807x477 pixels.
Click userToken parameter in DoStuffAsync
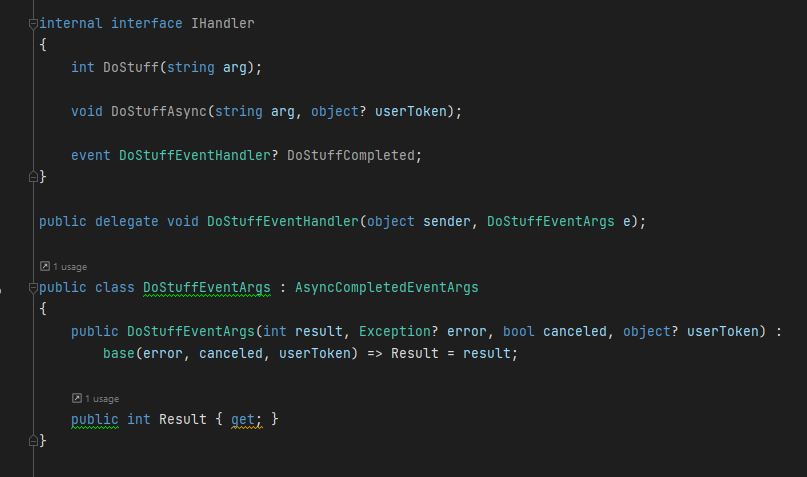[x=411, y=112]
